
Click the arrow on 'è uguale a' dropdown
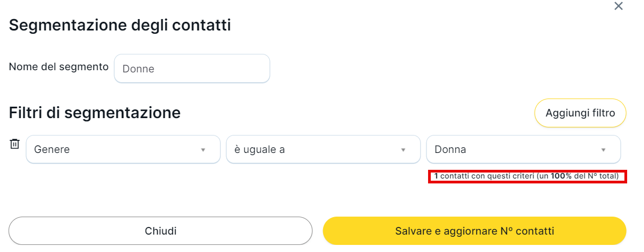click(403, 150)
